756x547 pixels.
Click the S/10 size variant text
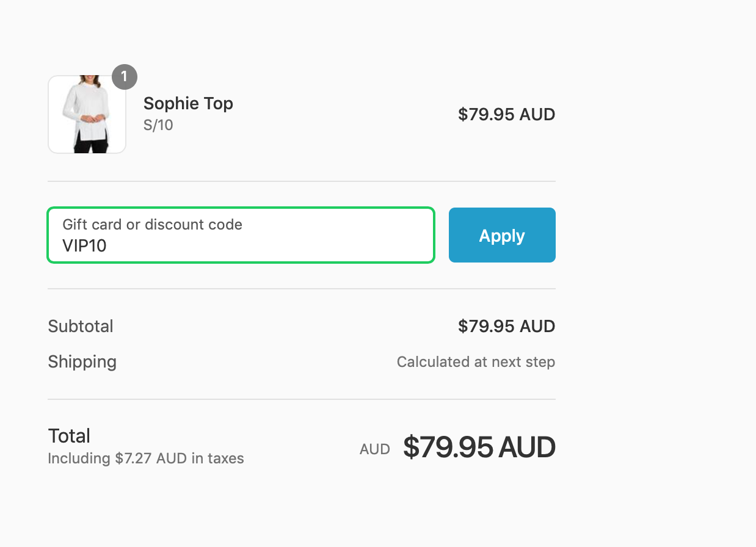tap(158, 125)
